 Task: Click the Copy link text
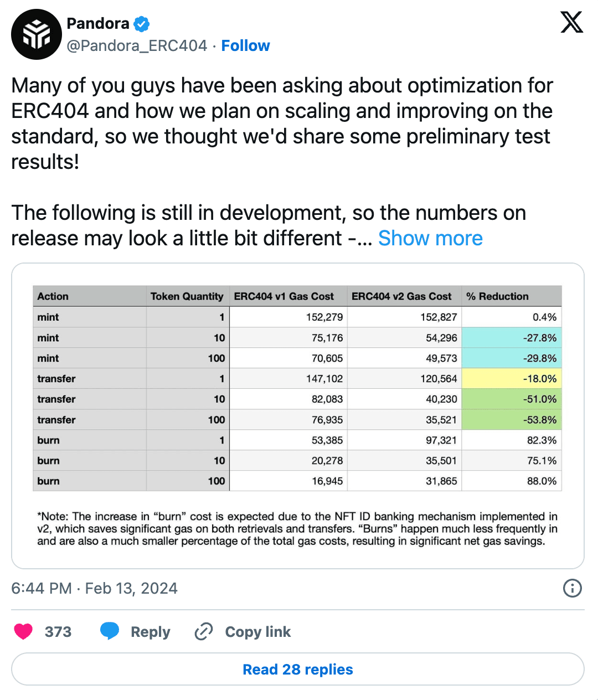(x=257, y=631)
